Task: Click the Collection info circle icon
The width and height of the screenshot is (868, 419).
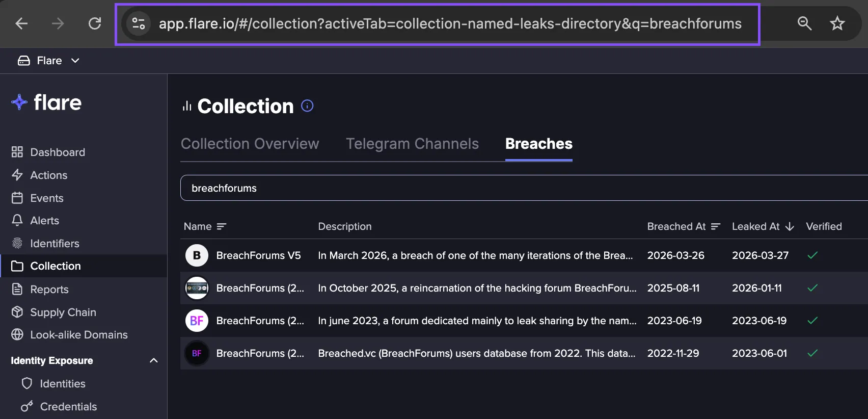Action: [307, 106]
